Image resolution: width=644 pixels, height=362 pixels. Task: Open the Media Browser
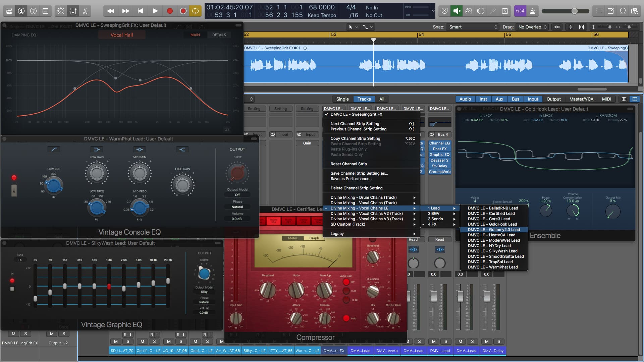tap(635, 11)
